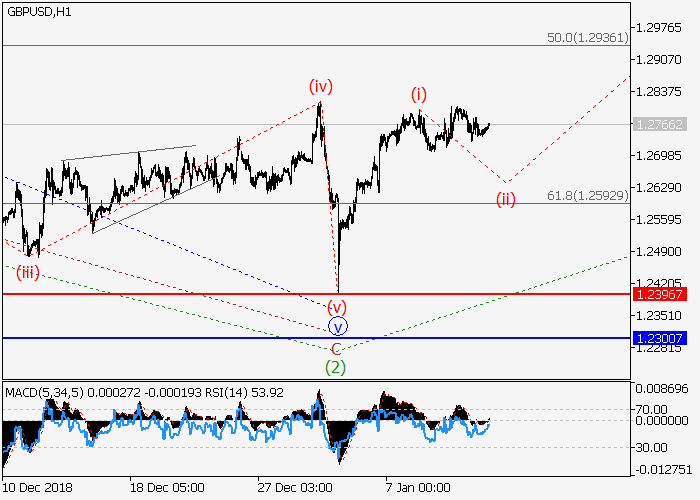700x500 pixels.
Task: Click the red (ii) wave label
Action: [x=507, y=198]
